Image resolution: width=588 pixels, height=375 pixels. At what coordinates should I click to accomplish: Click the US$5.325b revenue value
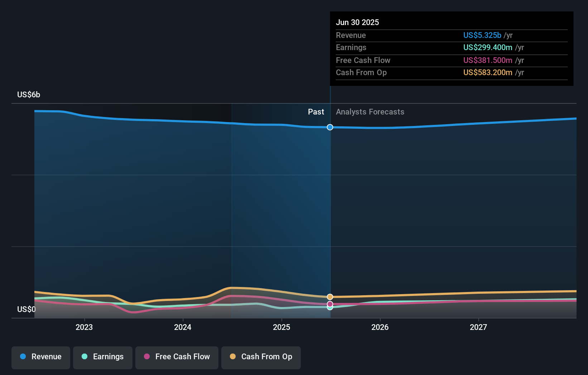(x=482, y=35)
